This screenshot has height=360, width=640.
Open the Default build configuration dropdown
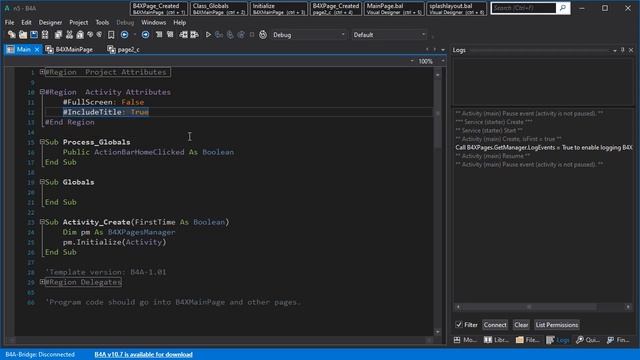(x=389, y=35)
